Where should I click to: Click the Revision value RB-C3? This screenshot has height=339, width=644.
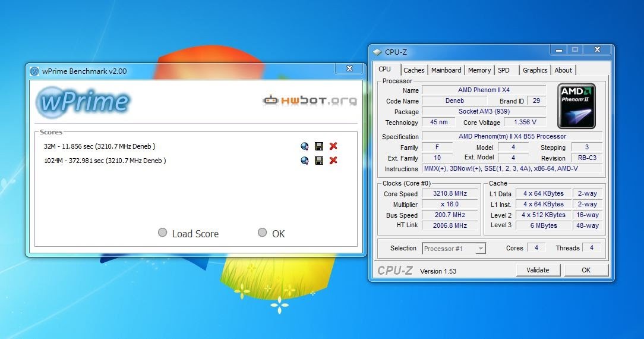587,158
